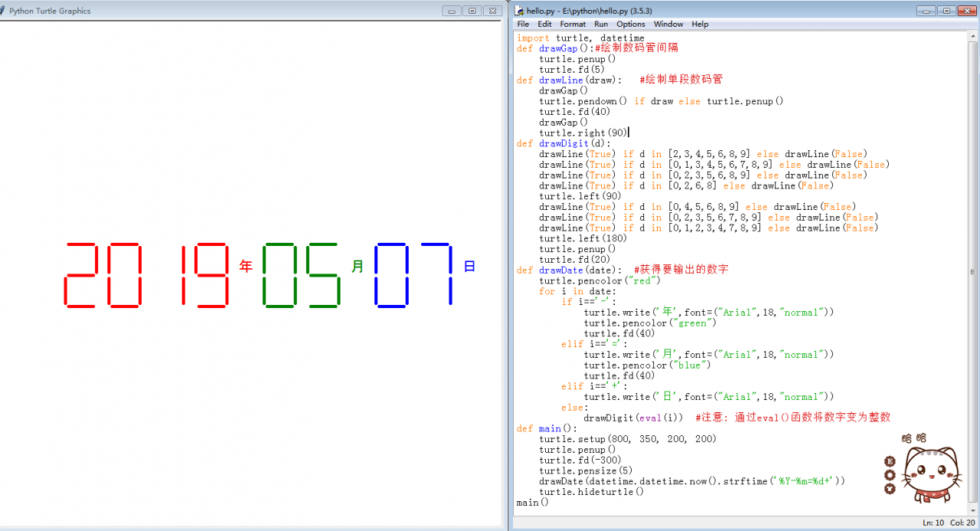This screenshot has width=980, height=531.
Task: Open the gear icon beside the cat mascot
Action: (x=890, y=474)
